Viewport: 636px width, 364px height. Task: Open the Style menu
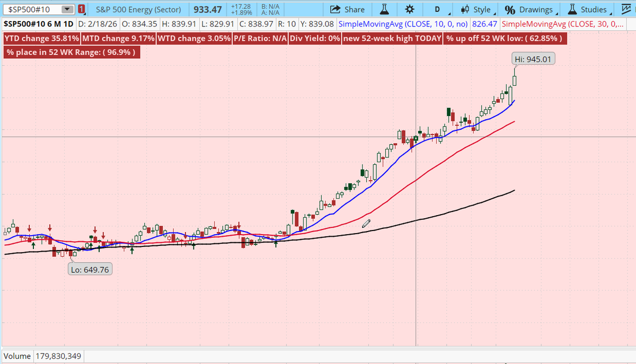(x=479, y=10)
